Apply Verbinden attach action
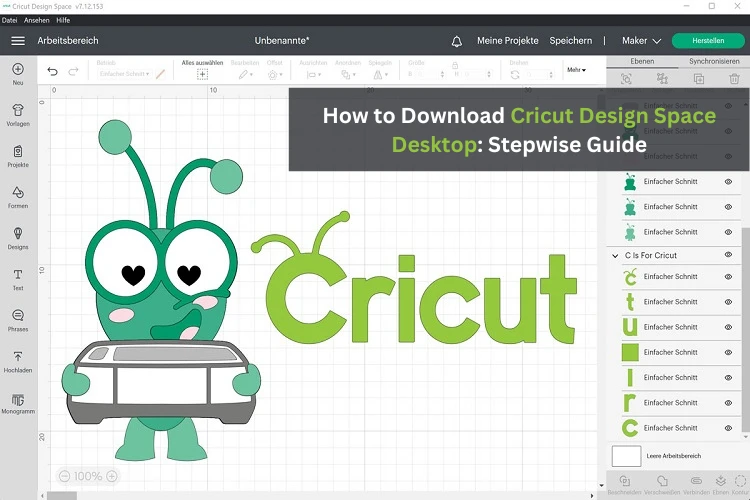The width and height of the screenshot is (750, 500). [x=696, y=484]
